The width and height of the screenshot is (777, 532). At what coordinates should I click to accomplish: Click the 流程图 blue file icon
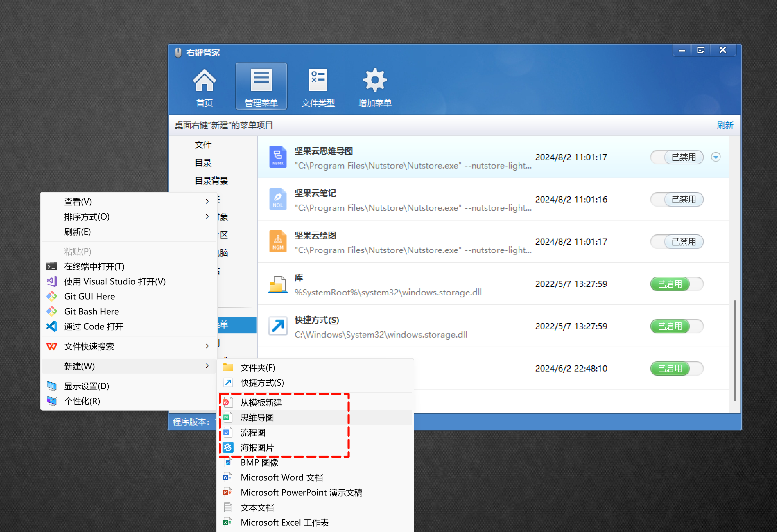228,432
